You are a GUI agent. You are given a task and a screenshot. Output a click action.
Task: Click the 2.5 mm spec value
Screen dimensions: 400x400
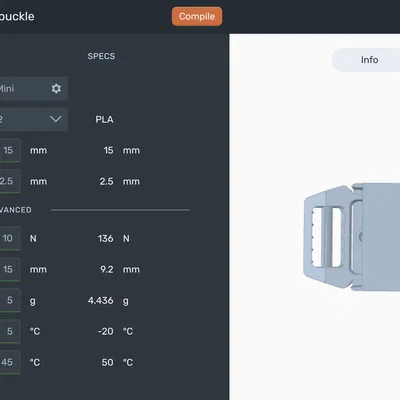coord(120,182)
